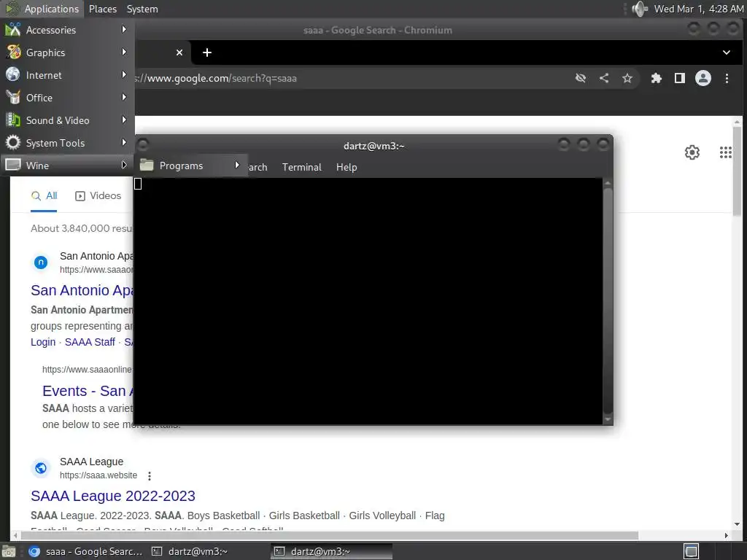This screenshot has width=747, height=560.
Task: Expand the Internet submenu arrow
Action: pyautogui.click(x=124, y=75)
